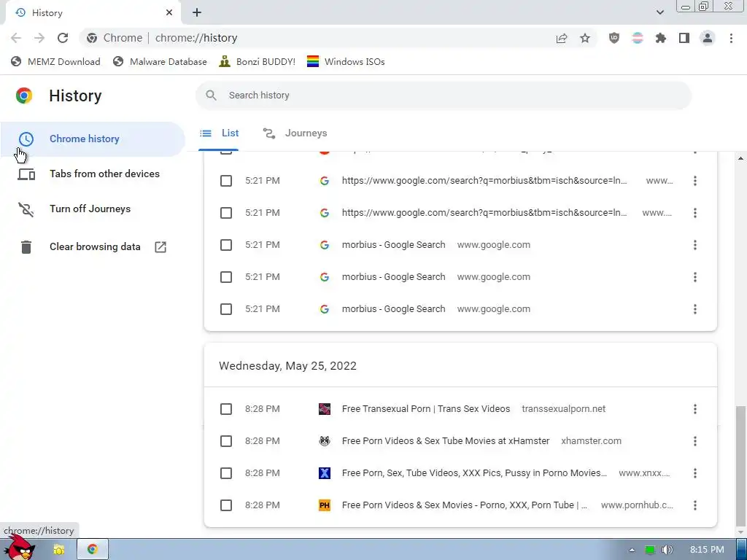The width and height of the screenshot is (747, 560).
Task: Open the Windows ISOs bookmark
Action: [x=346, y=62]
